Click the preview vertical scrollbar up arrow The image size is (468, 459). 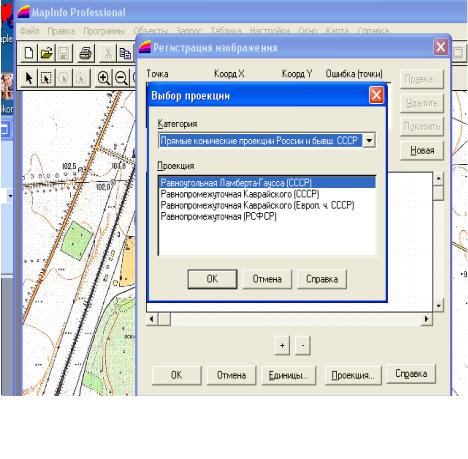click(x=438, y=179)
